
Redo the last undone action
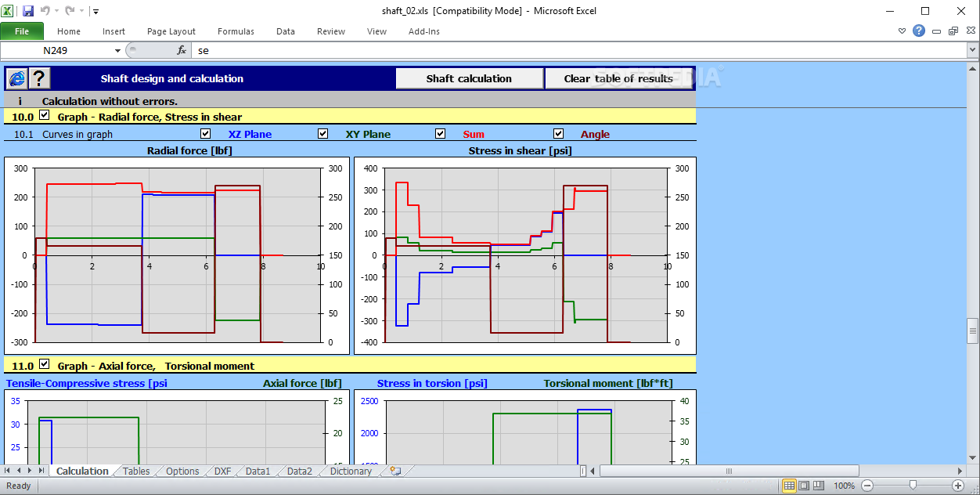70,11
